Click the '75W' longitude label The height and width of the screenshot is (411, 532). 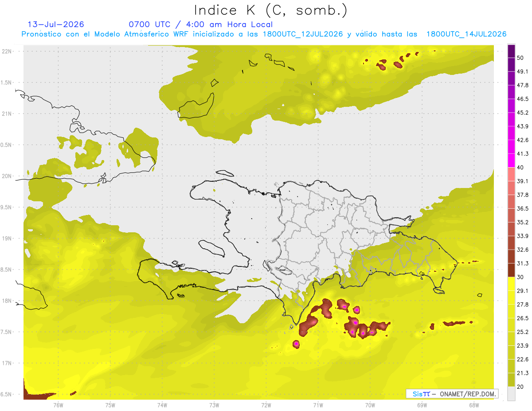point(110,405)
